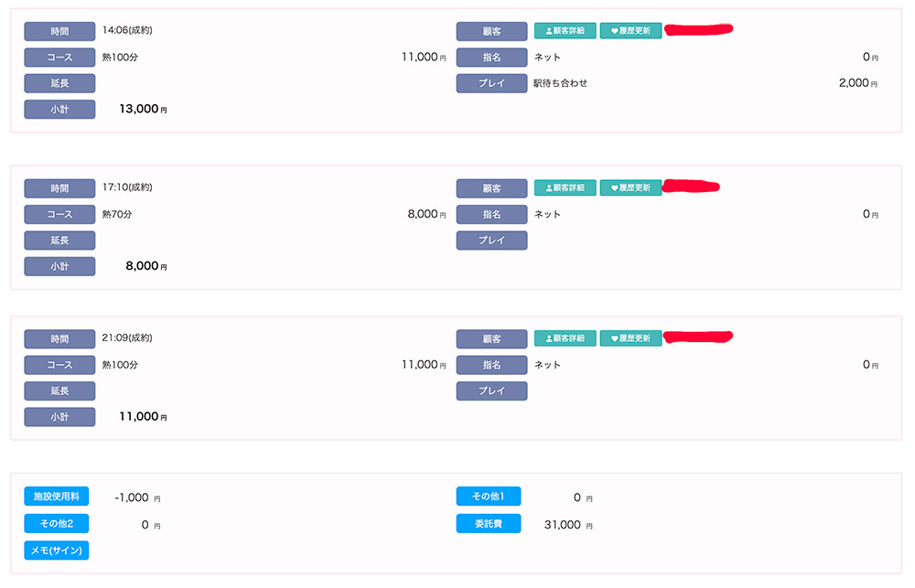Click the 顧客 label of 21:09 booking
Screen dimensions: 915x588
coord(492,339)
